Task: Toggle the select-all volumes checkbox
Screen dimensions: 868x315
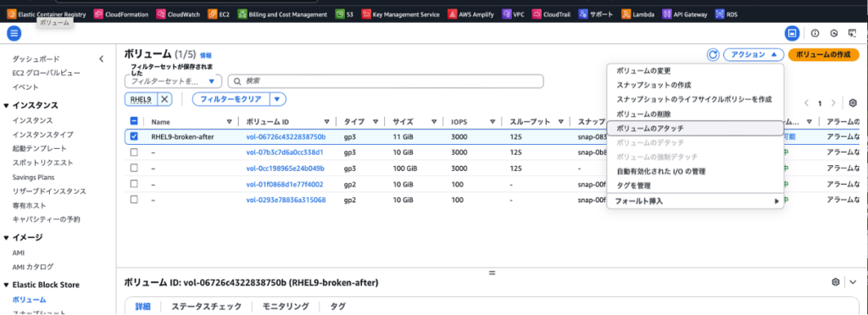Action: 134,122
